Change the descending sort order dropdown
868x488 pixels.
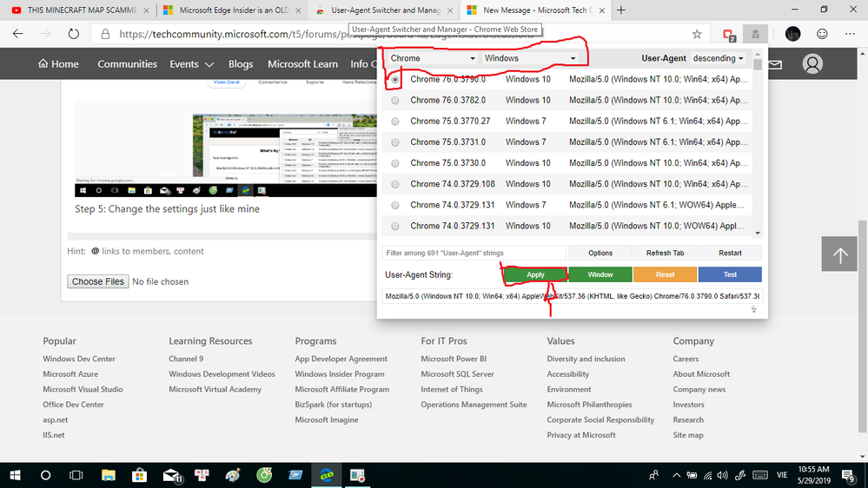[x=718, y=59]
